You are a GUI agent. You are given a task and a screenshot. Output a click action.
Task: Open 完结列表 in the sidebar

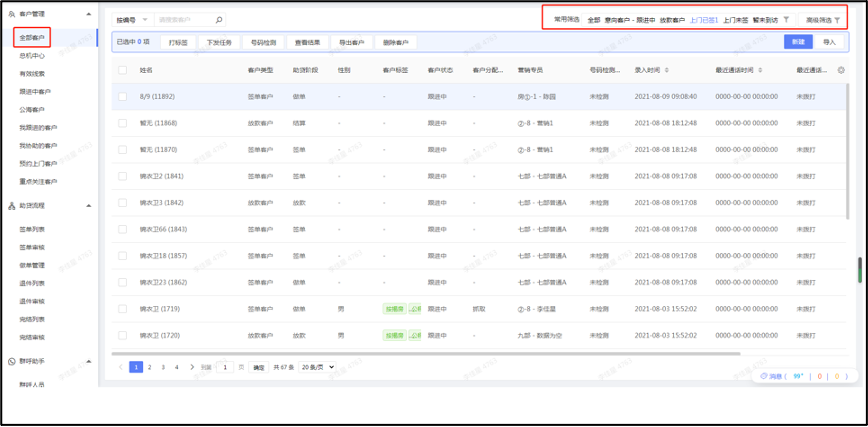click(32, 319)
